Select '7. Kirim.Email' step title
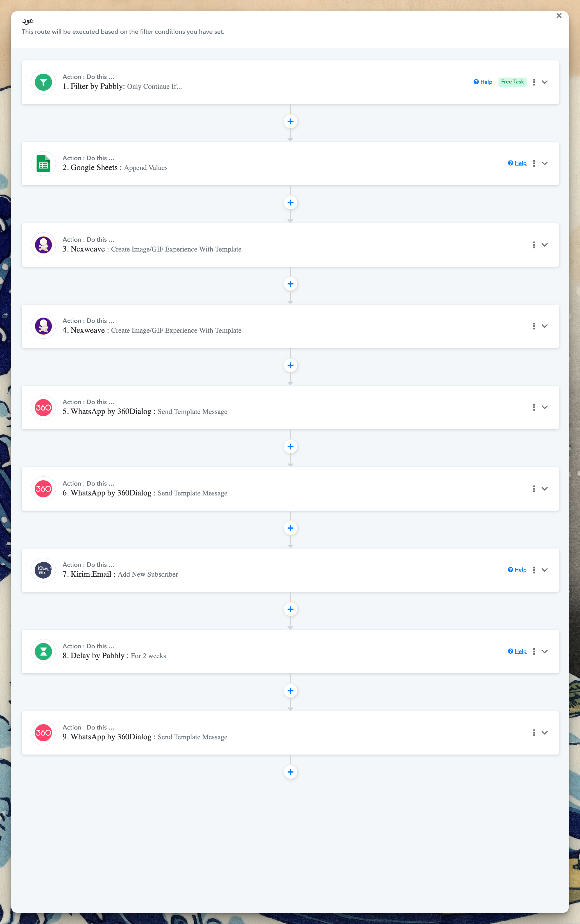 pos(89,574)
